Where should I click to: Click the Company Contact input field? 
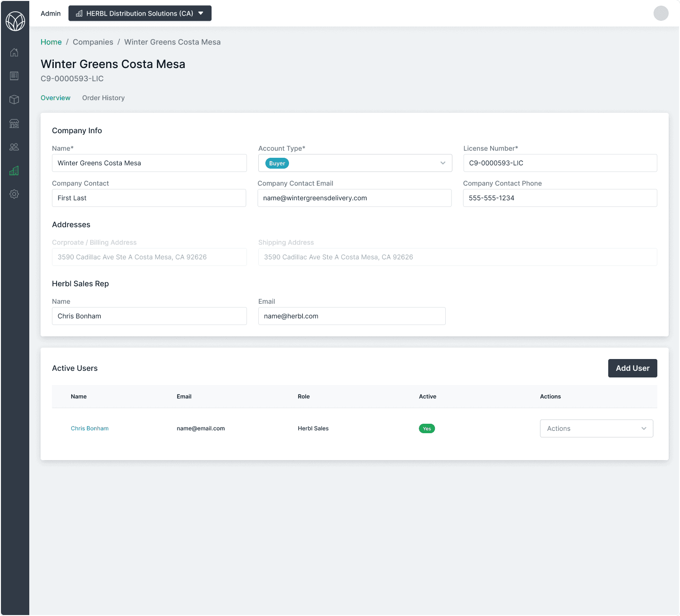pos(149,198)
